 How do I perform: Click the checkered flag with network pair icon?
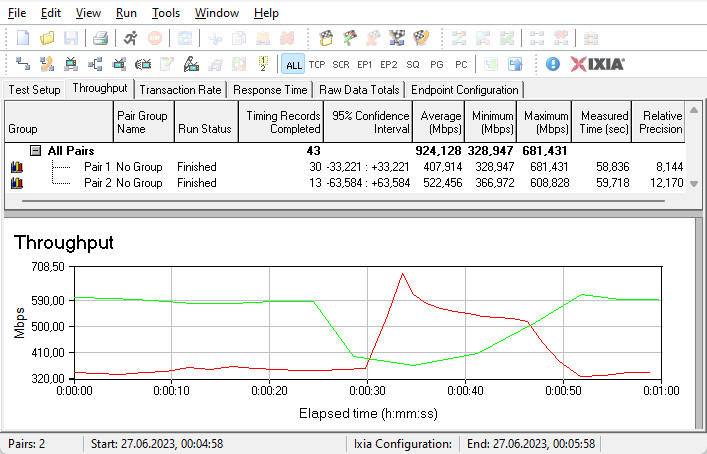tap(397, 38)
